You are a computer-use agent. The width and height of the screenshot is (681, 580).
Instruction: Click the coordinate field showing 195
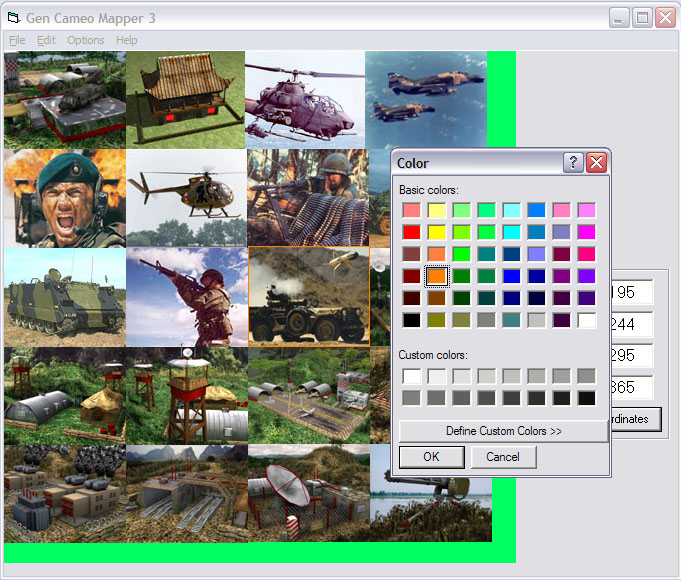[630, 292]
